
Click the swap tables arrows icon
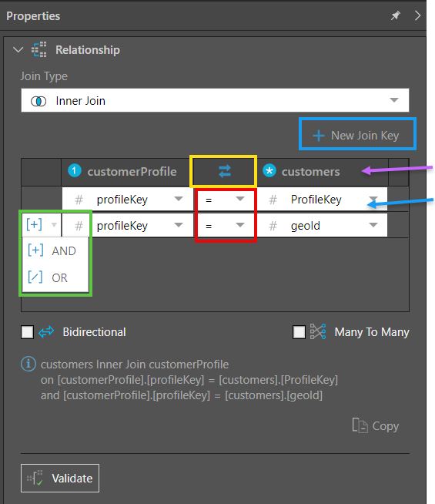tap(225, 171)
